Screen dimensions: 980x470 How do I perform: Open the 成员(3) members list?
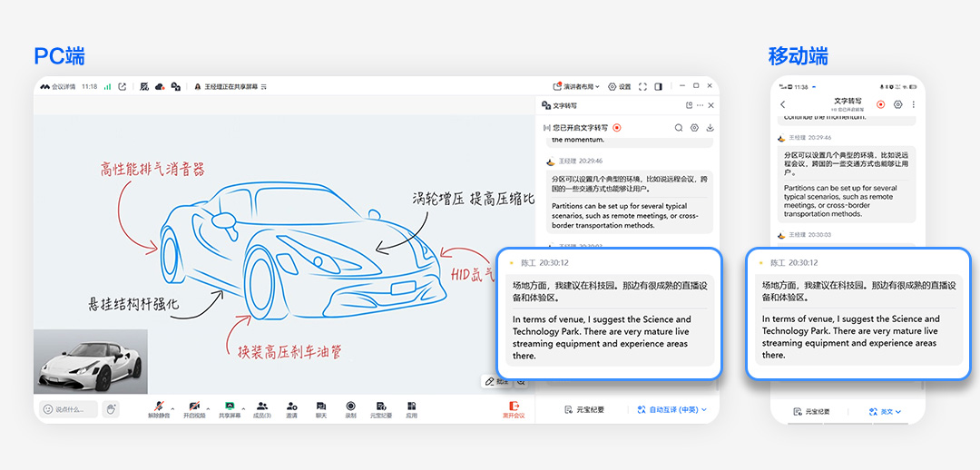coord(261,407)
